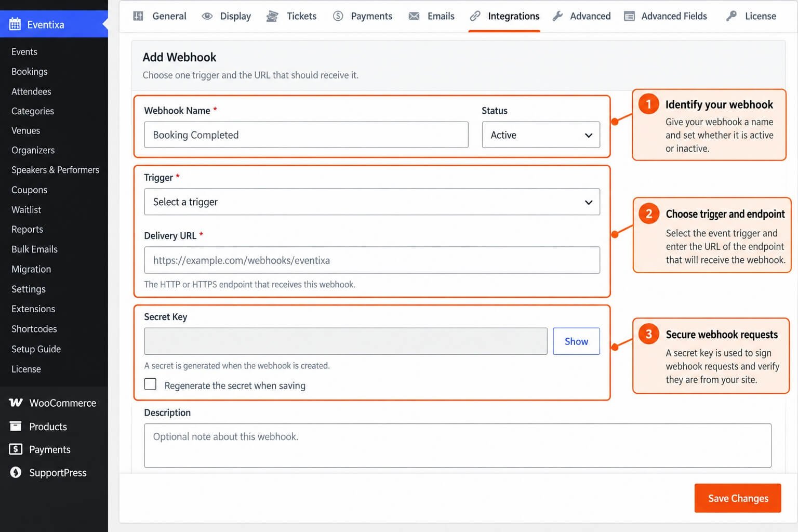Click the sidebar Payments dollar icon
This screenshot has width=798, height=532.
16,449
